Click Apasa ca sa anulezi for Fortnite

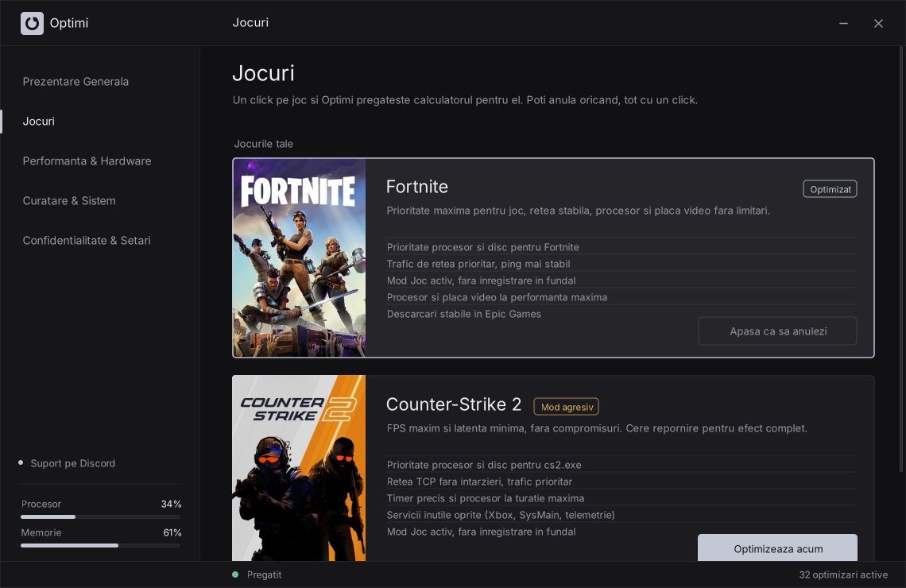coord(777,331)
